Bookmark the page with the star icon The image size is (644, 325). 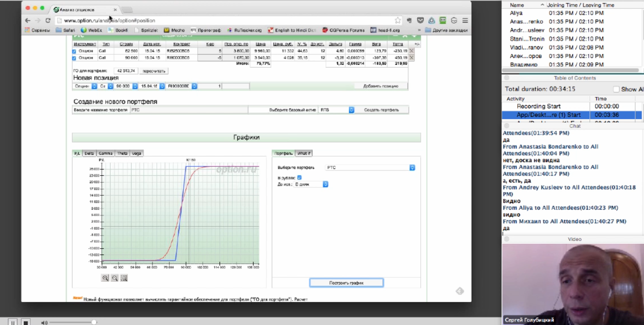pos(398,20)
